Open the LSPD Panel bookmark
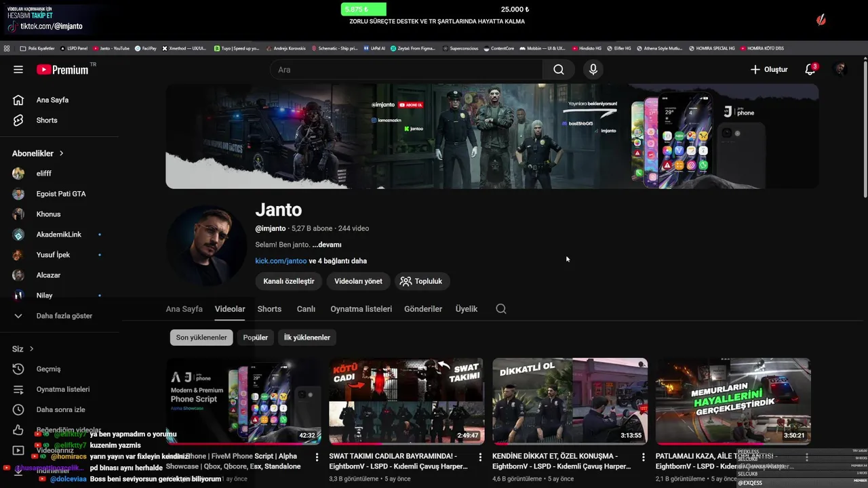This screenshot has width=868, height=488. point(75,49)
